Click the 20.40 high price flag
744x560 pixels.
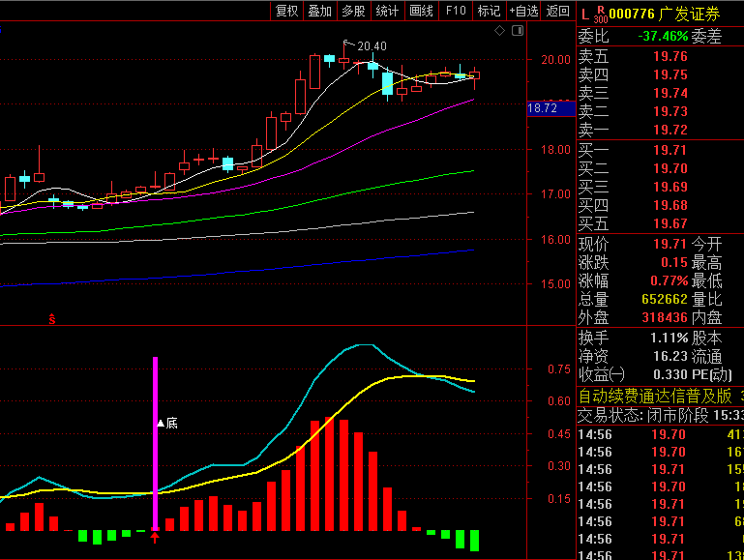(x=367, y=45)
